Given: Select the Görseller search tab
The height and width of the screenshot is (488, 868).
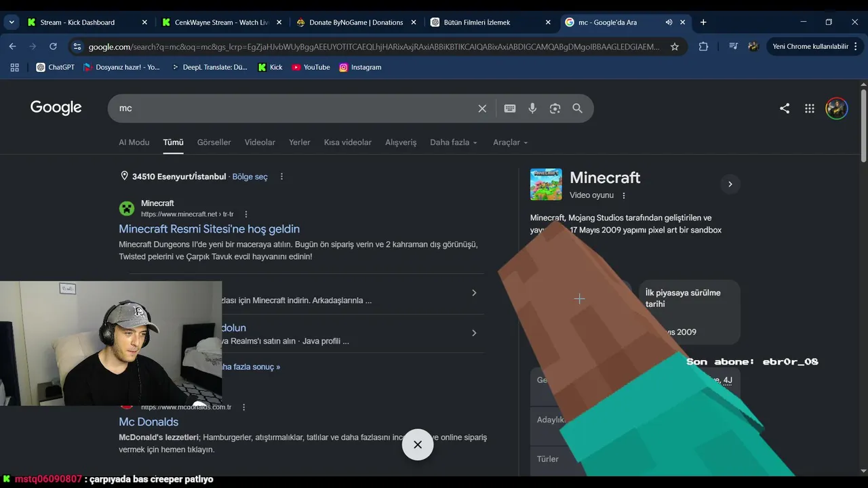Looking at the screenshot, I should tap(214, 142).
